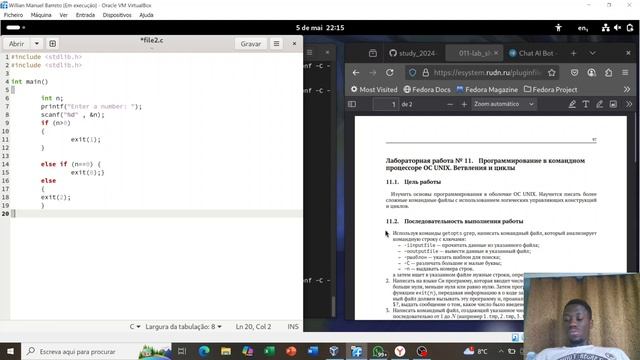Open keyboard layout en indicator
The width and height of the screenshot is (640, 360).
(583, 28)
